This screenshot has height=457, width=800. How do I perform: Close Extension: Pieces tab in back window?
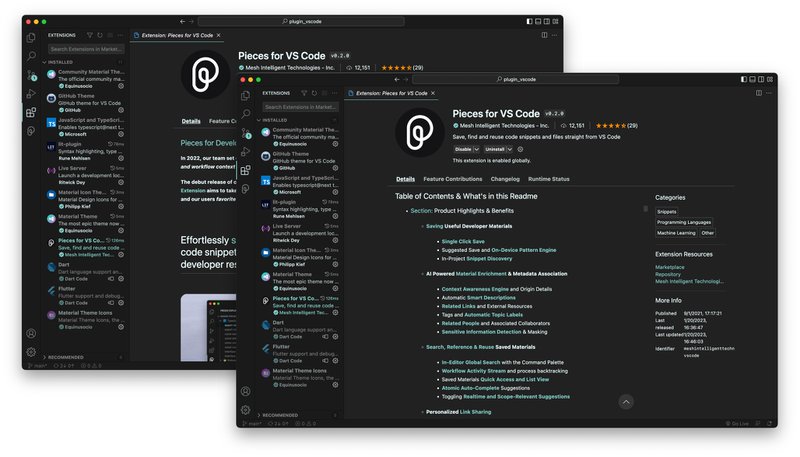(x=219, y=35)
